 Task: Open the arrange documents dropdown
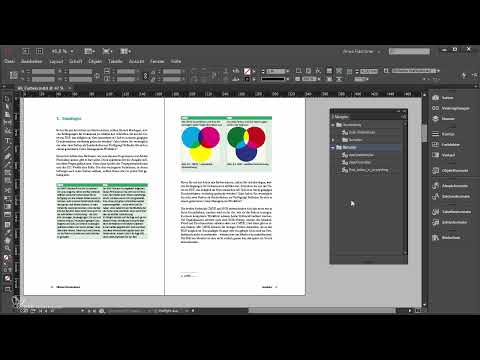tap(125, 51)
